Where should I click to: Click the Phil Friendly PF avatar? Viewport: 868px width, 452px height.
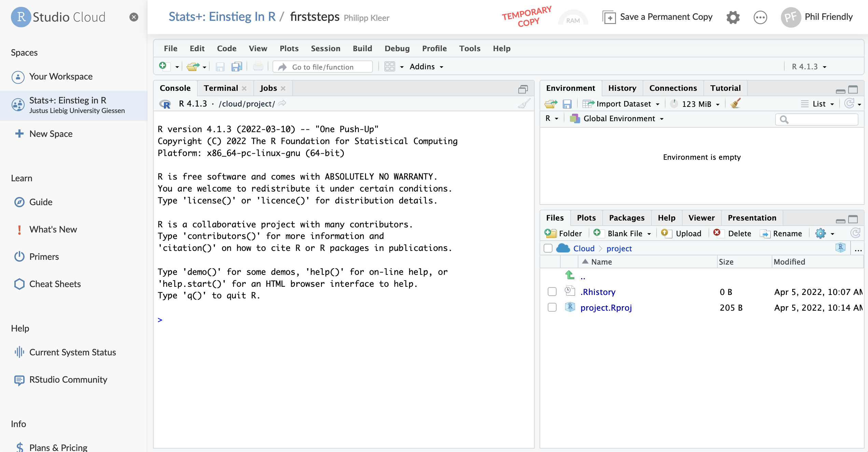791,17
